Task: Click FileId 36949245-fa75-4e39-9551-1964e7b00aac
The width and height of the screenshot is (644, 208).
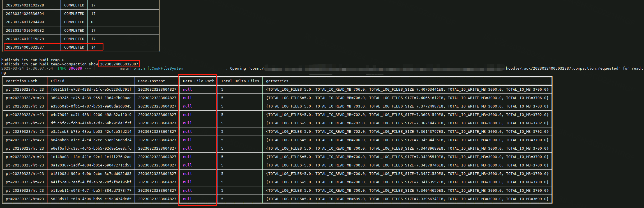Action: click(91, 98)
